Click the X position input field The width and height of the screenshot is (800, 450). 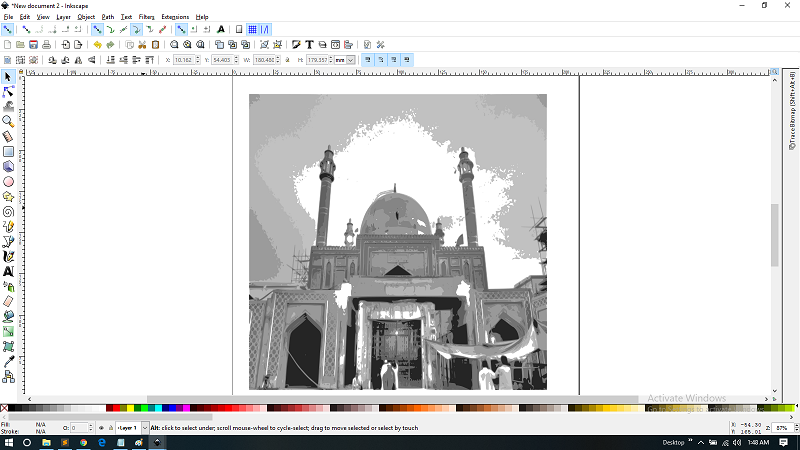coord(183,60)
